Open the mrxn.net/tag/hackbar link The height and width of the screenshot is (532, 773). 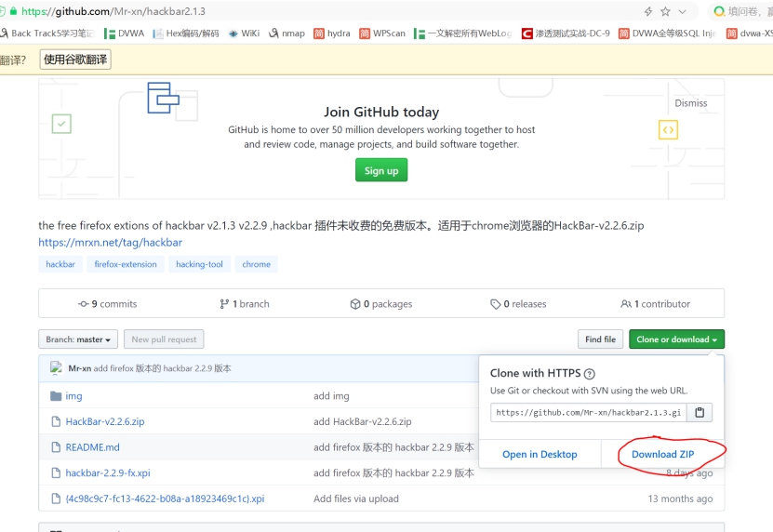point(111,242)
